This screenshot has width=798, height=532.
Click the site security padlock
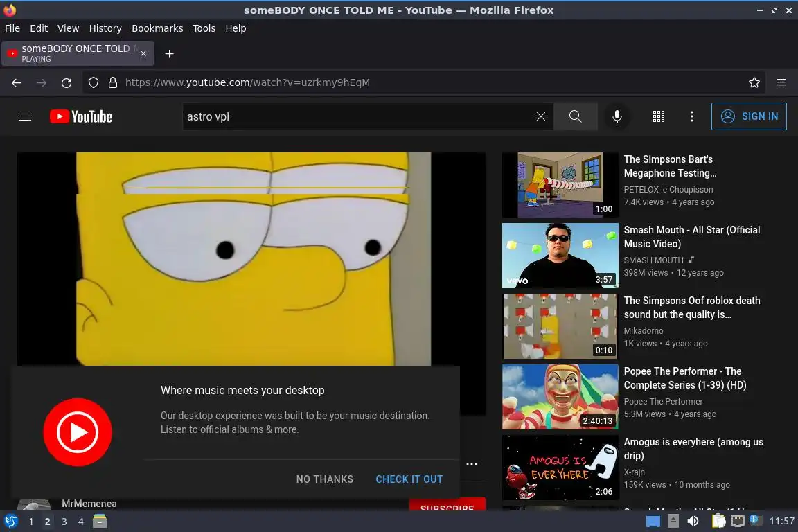(113, 82)
